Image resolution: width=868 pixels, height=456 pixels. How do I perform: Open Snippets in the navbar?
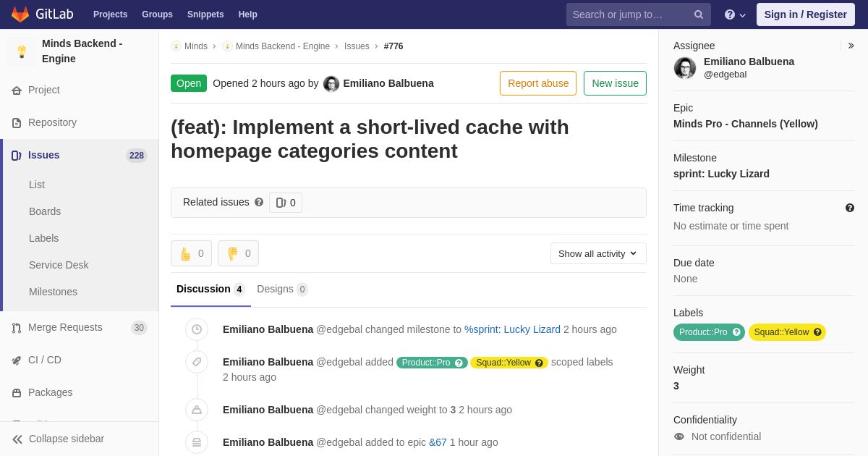click(x=205, y=14)
